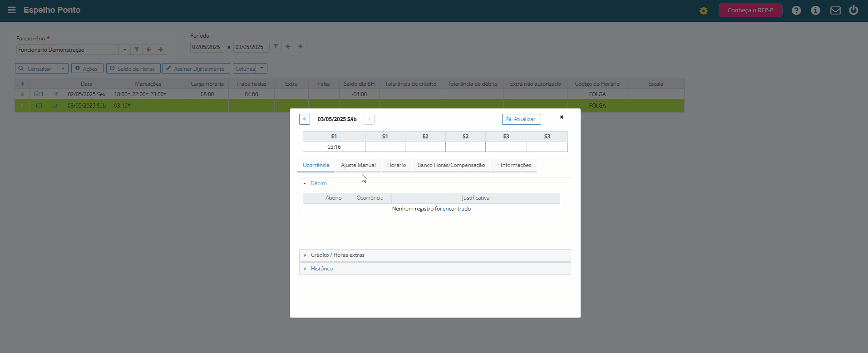Click status circle on 03/05/2025 row
Viewport: 868px width, 353px height.
pos(22,105)
